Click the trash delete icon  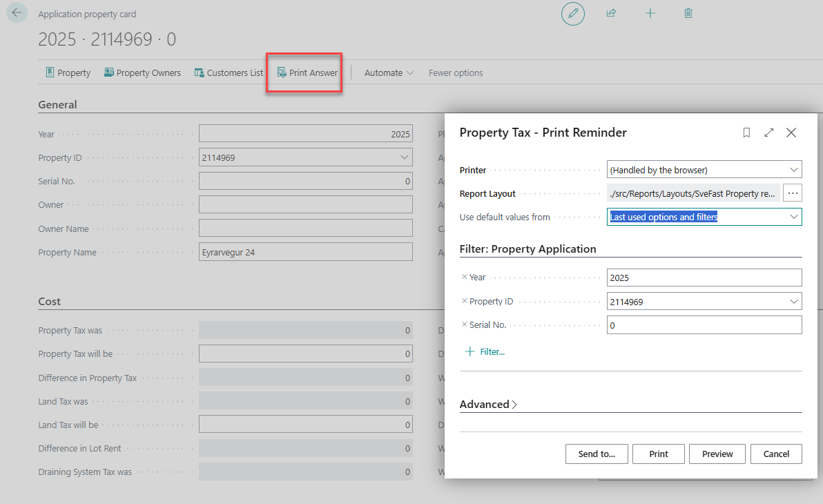(688, 13)
